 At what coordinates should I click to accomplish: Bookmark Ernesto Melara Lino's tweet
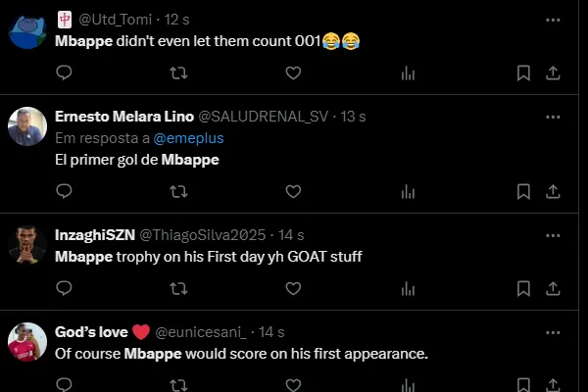523,192
